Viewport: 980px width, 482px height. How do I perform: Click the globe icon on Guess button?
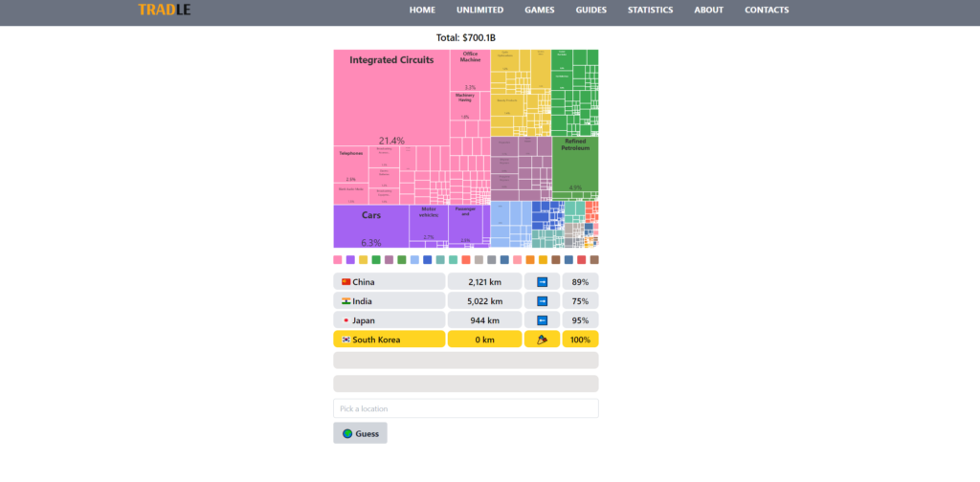pyautogui.click(x=346, y=433)
